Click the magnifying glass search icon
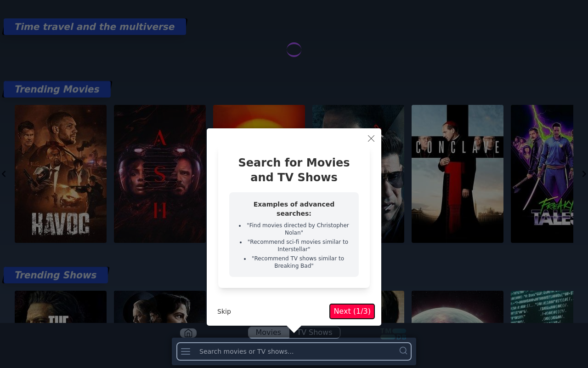Viewport: 588px width, 368px height. point(403,351)
